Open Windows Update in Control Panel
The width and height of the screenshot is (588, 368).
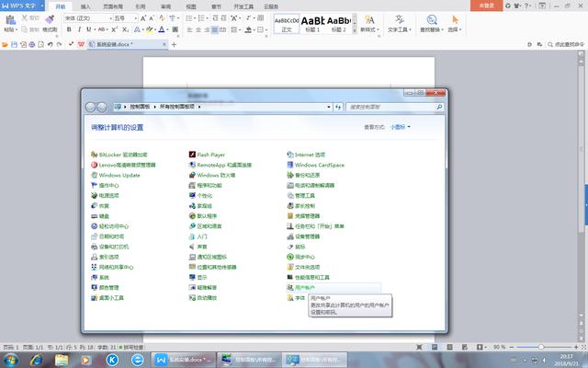116,175
